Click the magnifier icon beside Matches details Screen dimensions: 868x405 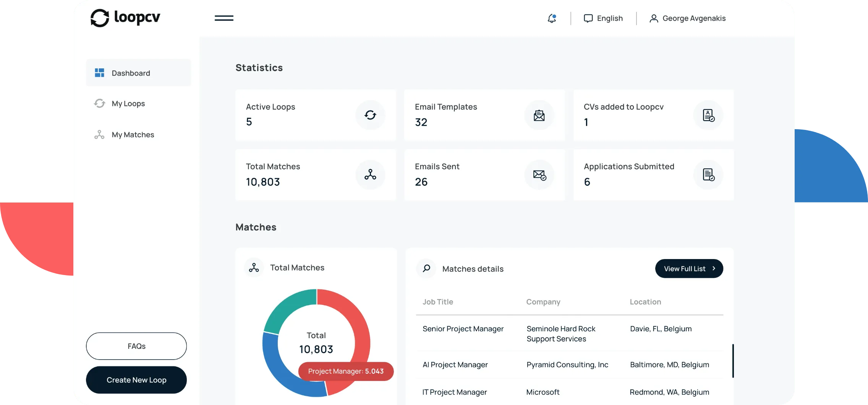tap(426, 268)
